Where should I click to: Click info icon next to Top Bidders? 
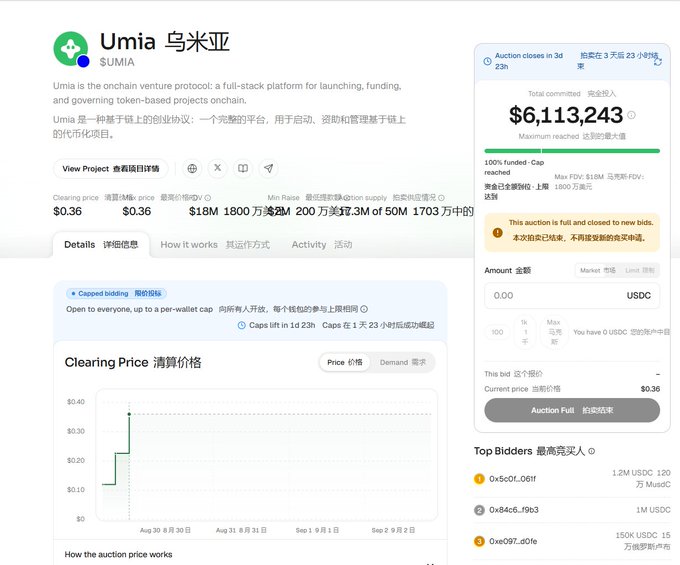(592, 451)
